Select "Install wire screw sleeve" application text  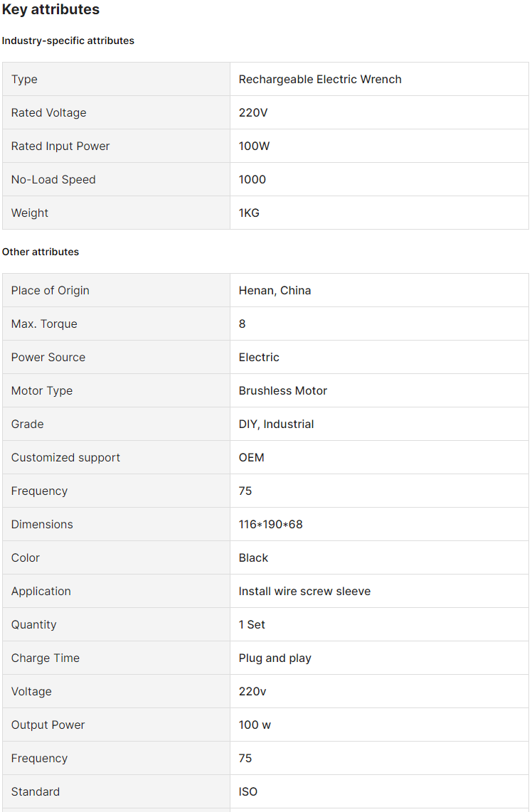pyautogui.click(x=304, y=591)
